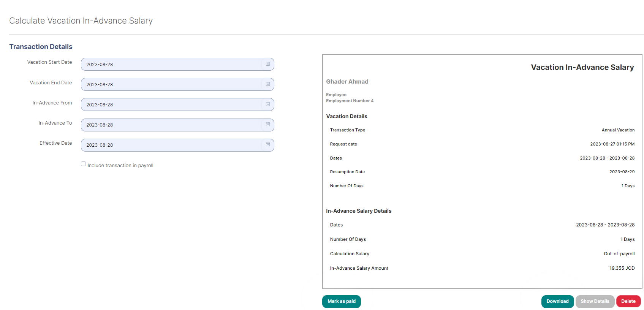644x310 pixels.
Task: Click the In-Advance Salary Details heading
Action: click(x=359, y=211)
